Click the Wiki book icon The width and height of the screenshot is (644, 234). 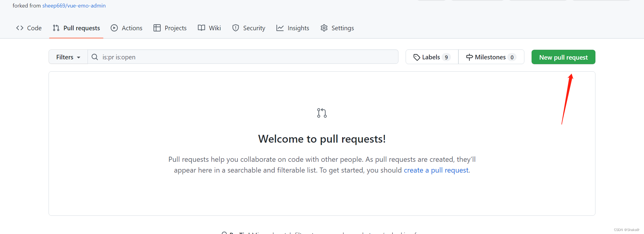coord(201,28)
